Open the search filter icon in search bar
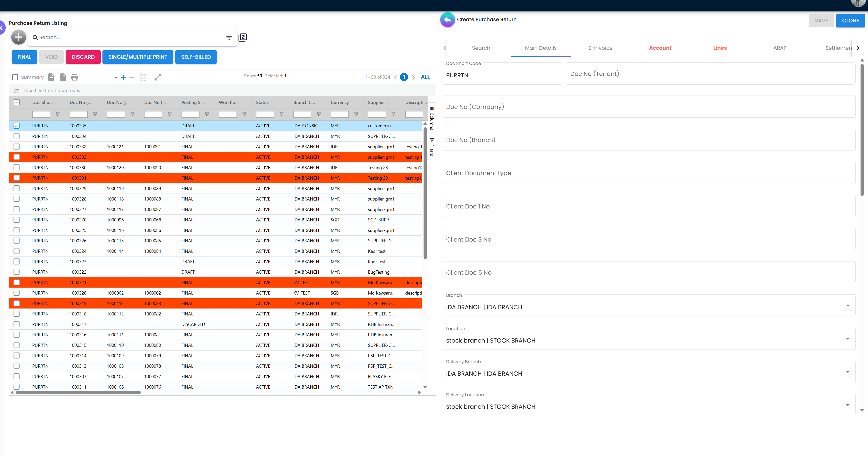868x456 pixels. pyautogui.click(x=229, y=37)
